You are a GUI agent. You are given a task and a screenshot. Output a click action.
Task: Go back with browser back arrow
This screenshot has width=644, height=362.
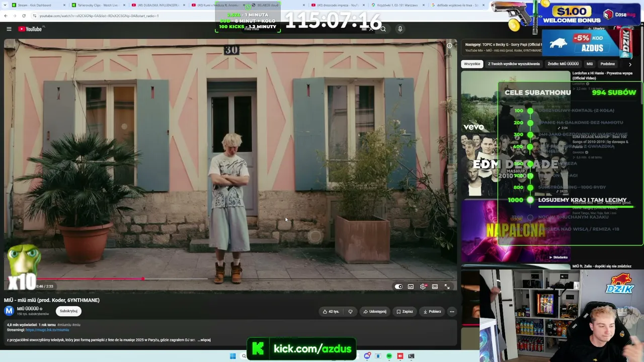(x=6, y=16)
